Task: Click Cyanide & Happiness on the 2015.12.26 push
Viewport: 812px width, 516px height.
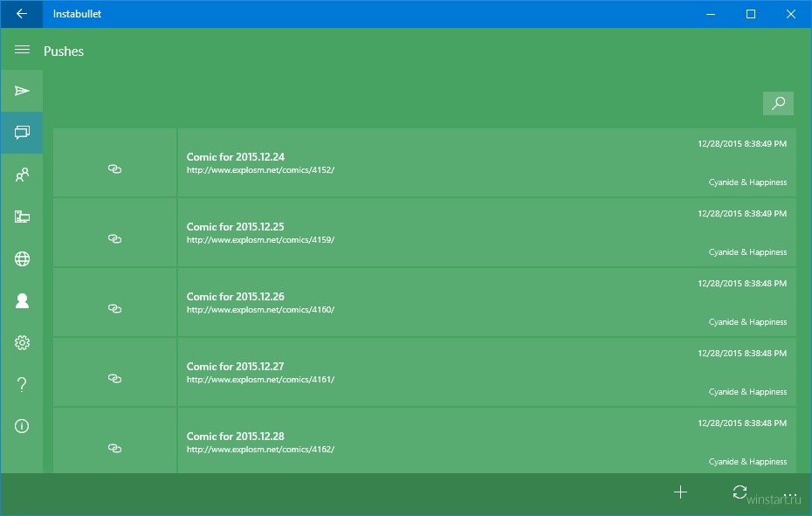Action: pyautogui.click(x=747, y=322)
